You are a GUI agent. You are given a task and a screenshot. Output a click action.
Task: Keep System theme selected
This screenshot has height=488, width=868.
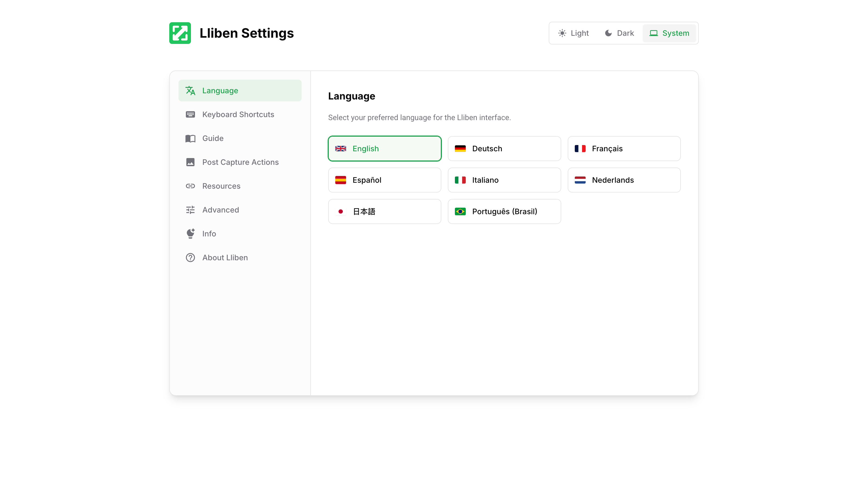(669, 33)
